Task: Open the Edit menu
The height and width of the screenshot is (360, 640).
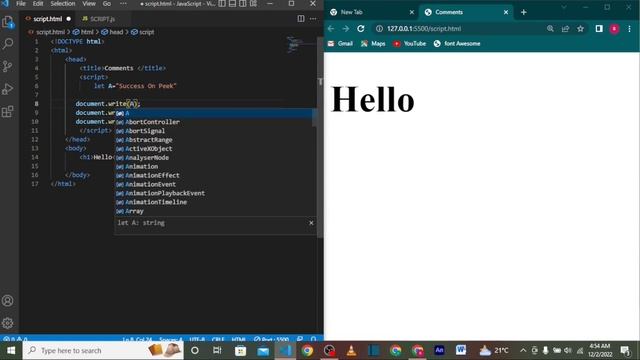Action: (38, 4)
